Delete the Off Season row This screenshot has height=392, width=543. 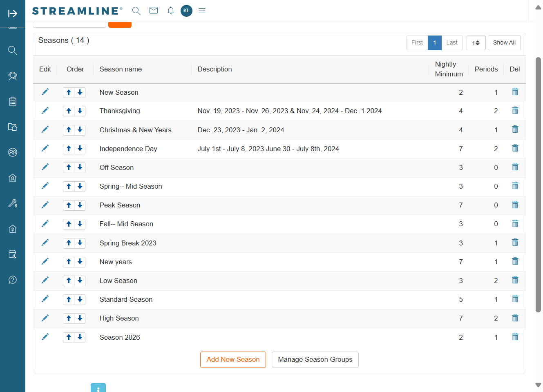515,167
